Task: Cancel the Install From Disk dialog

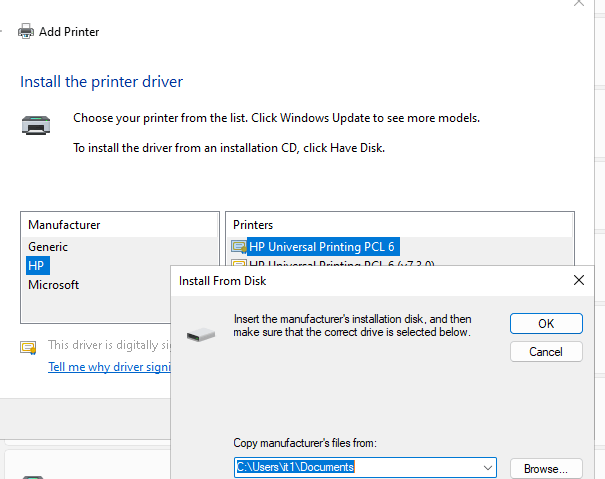Action: (546, 352)
